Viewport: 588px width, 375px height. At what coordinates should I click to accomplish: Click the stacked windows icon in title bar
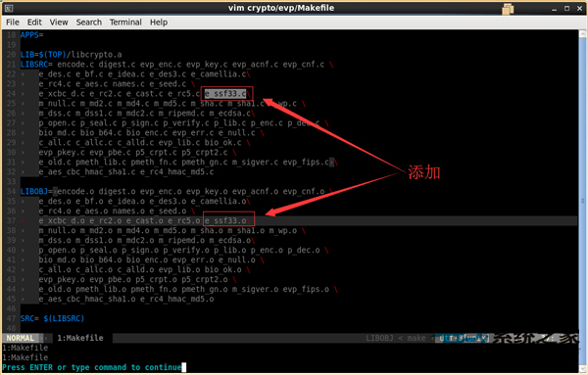tap(508, 8)
